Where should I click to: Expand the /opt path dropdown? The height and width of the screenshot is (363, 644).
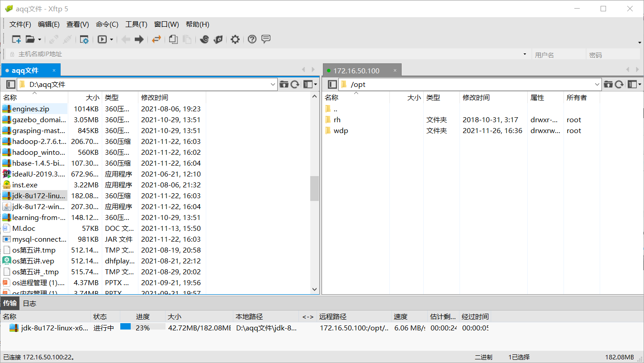(597, 84)
